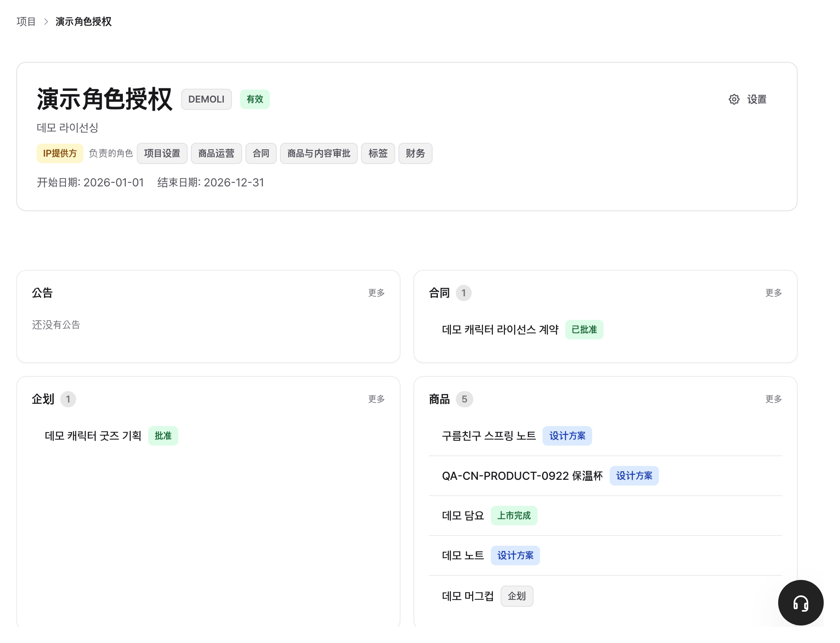840x643 pixels.
Task: Click the 已批准 contract status badge
Action: click(x=584, y=330)
